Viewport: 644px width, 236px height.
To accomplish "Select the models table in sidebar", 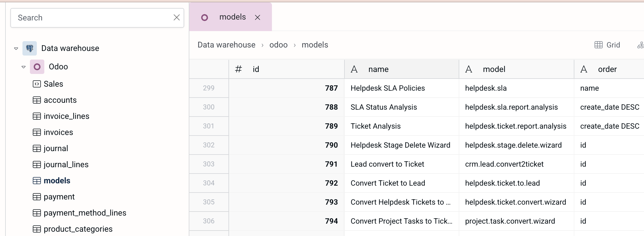I will tap(57, 181).
